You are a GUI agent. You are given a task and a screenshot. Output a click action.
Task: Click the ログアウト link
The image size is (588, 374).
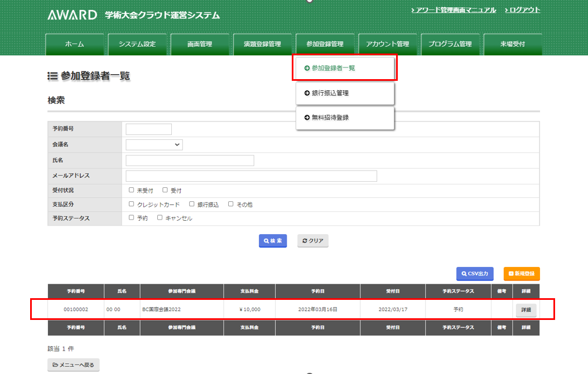[x=523, y=10]
